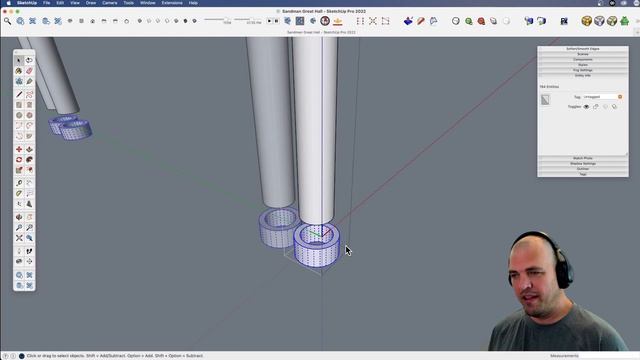Expand the Tags panel
Viewport: 640px width, 360px height.
(583, 174)
